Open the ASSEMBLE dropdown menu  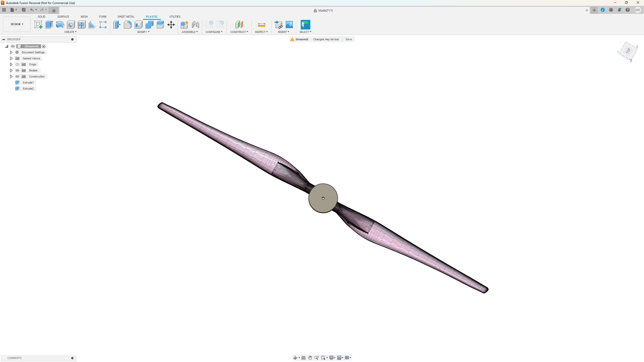[190, 32]
